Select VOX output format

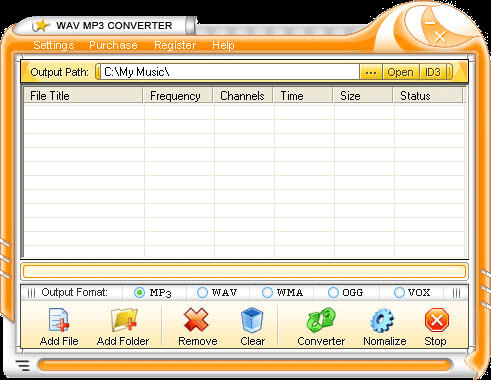pos(399,293)
